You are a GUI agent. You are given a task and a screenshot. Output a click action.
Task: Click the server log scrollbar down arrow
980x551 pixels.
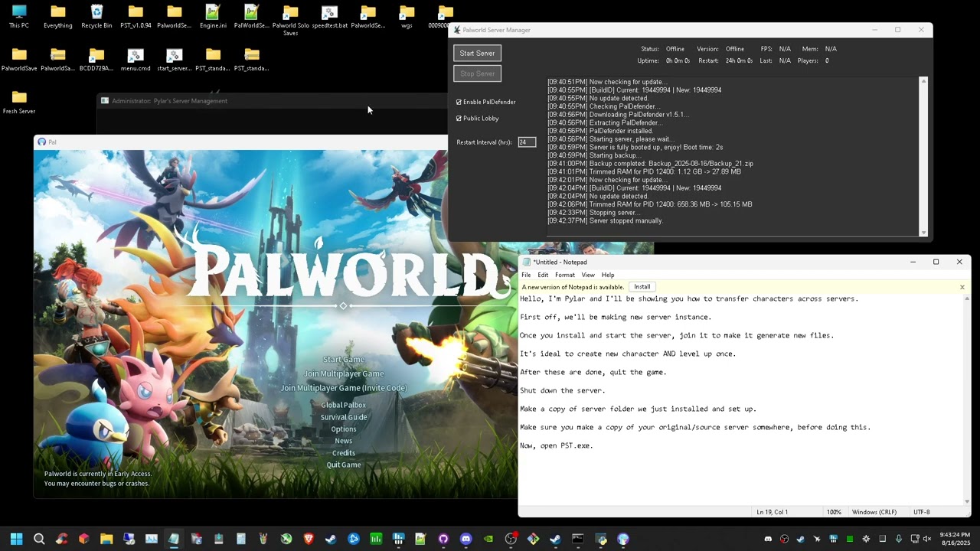(x=923, y=232)
